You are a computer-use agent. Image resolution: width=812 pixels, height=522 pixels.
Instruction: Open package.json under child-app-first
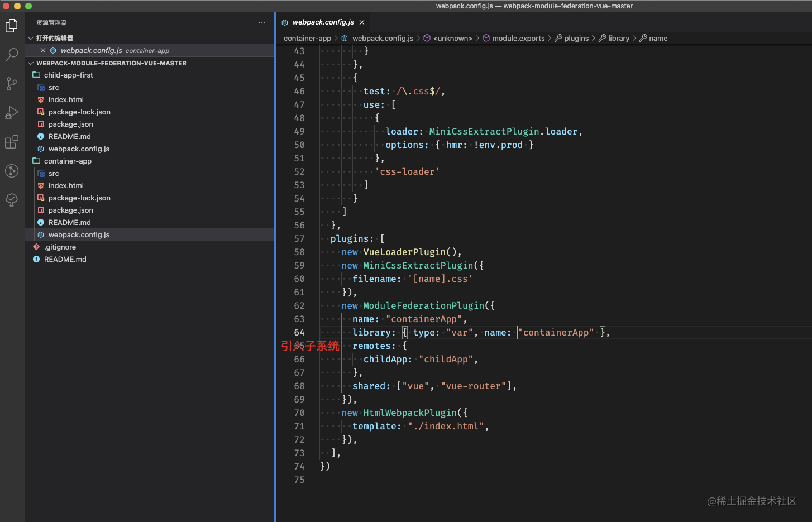[x=150, y=124]
